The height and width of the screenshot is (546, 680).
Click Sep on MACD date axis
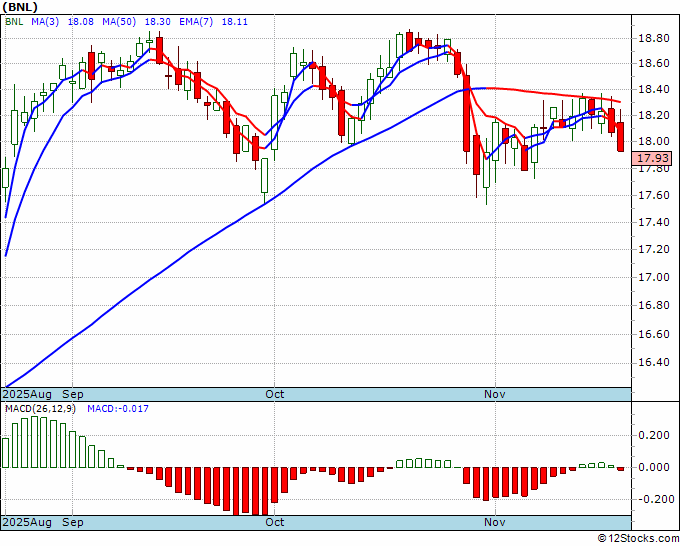click(x=73, y=522)
